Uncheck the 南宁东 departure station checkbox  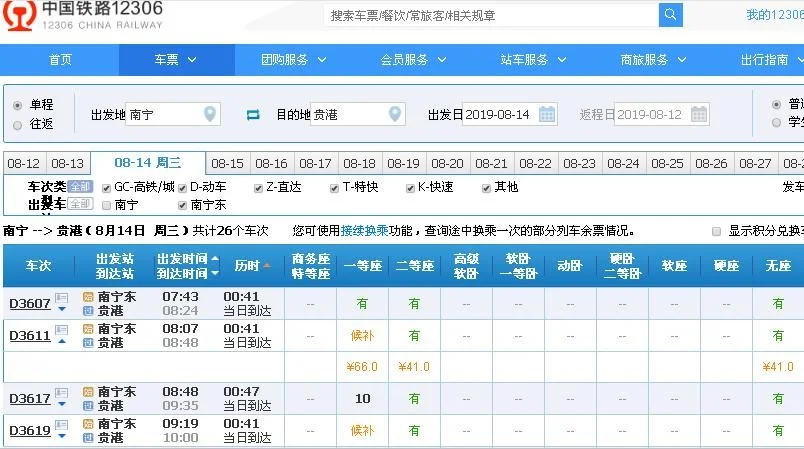point(182,206)
